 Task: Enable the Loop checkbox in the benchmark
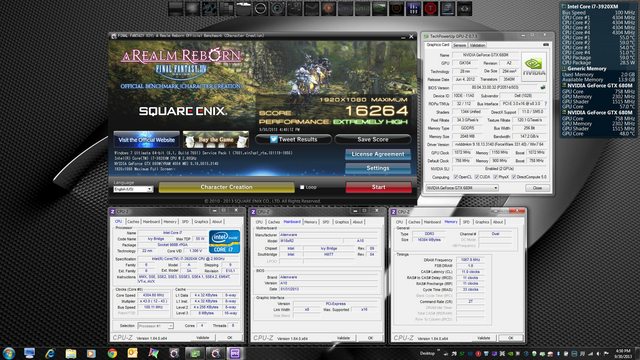pos(302,187)
